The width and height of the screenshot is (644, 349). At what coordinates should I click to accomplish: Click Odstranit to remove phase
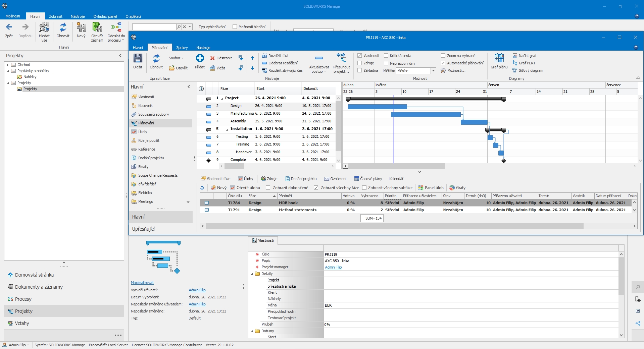click(x=221, y=58)
